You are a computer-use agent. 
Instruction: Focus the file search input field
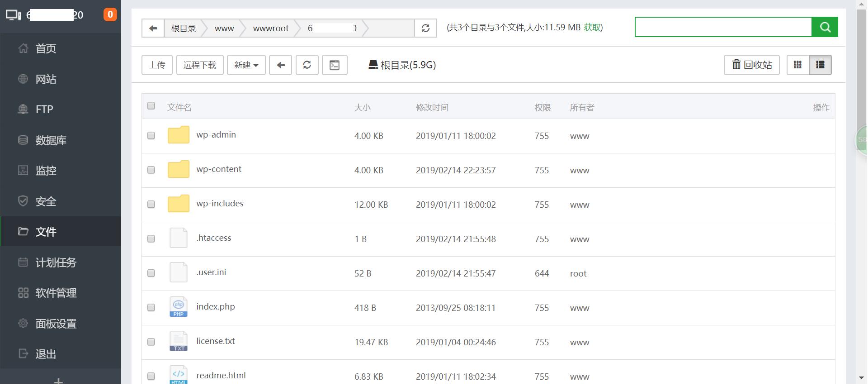tap(723, 27)
